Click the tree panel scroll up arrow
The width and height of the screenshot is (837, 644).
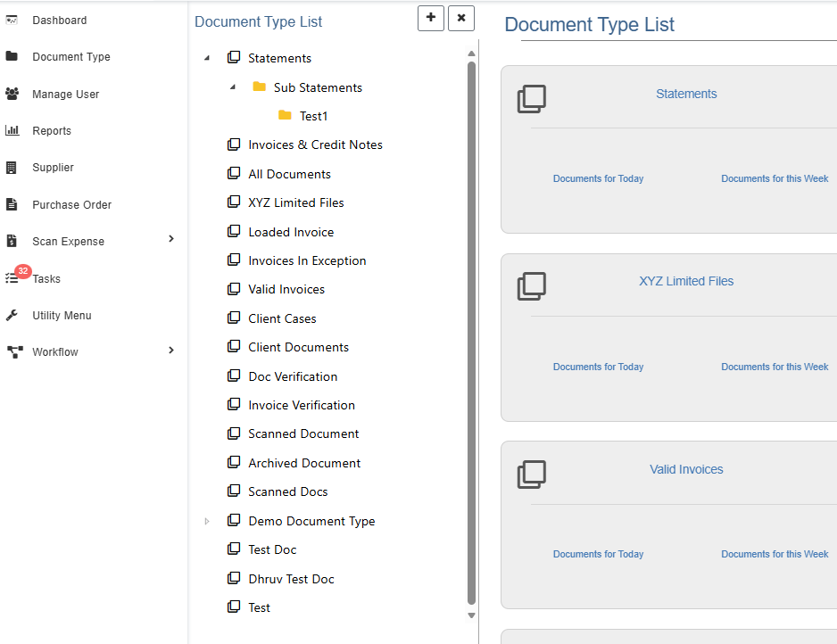click(471, 54)
